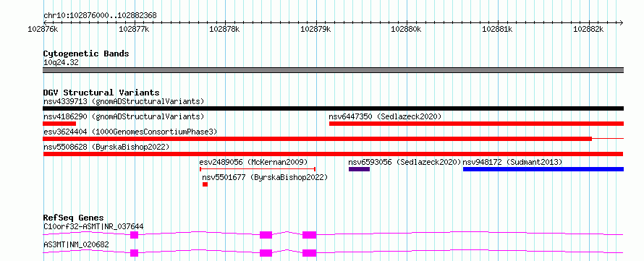The height and width of the screenshot is (261, 644).
Task: Select the esv2489056 McKernan2009 bracketed line
Action: point(258,169)
